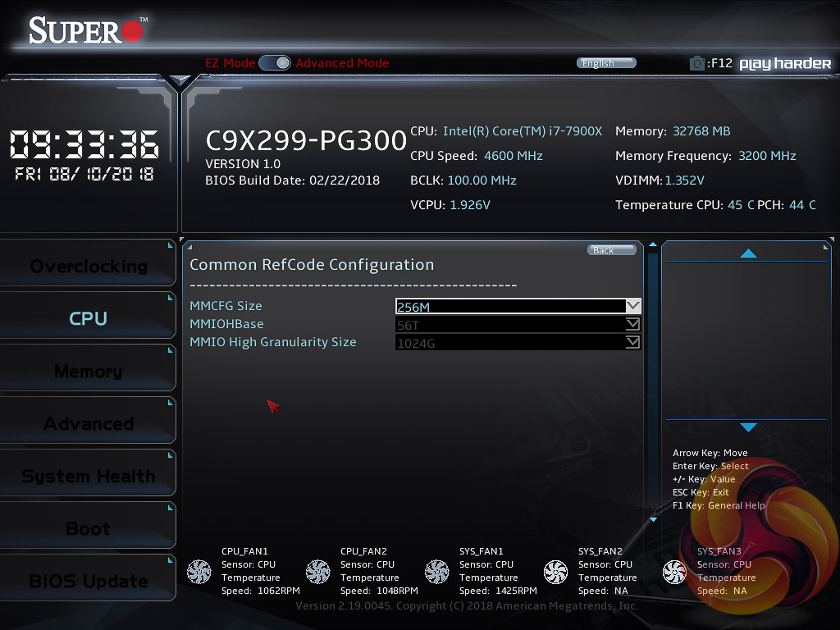Screen dimensions: 840x630
Task: Click the help panel up arrow
Action: (748, 253)
